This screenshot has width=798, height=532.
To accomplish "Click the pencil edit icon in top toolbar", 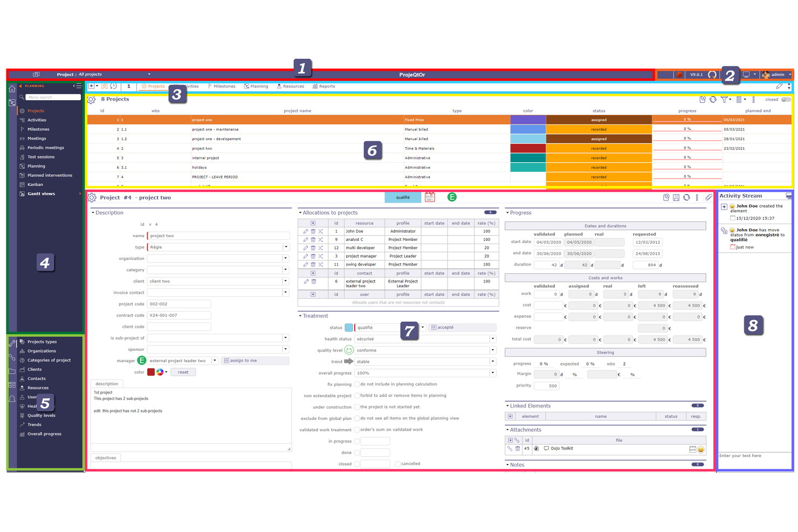I will [x=779, y=86].
